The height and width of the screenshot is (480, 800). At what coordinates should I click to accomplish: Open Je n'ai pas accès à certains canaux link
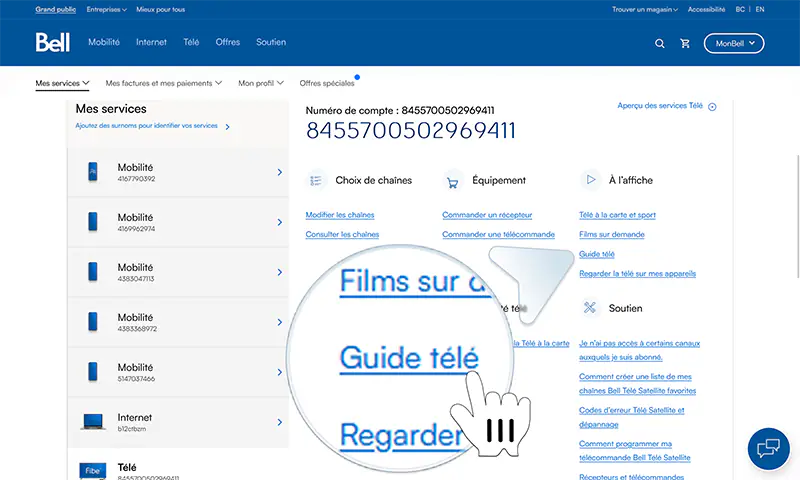640,350
